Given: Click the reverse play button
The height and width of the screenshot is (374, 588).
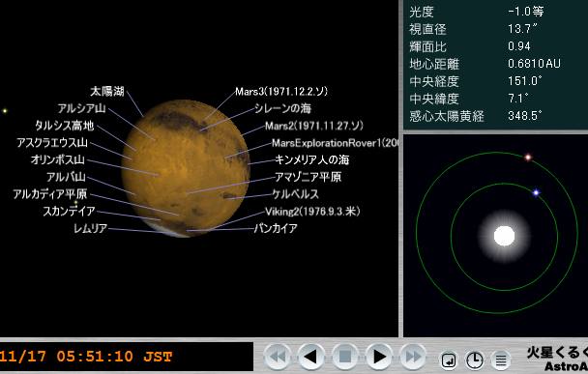Looking at the screenshot, I should point(310,357).
